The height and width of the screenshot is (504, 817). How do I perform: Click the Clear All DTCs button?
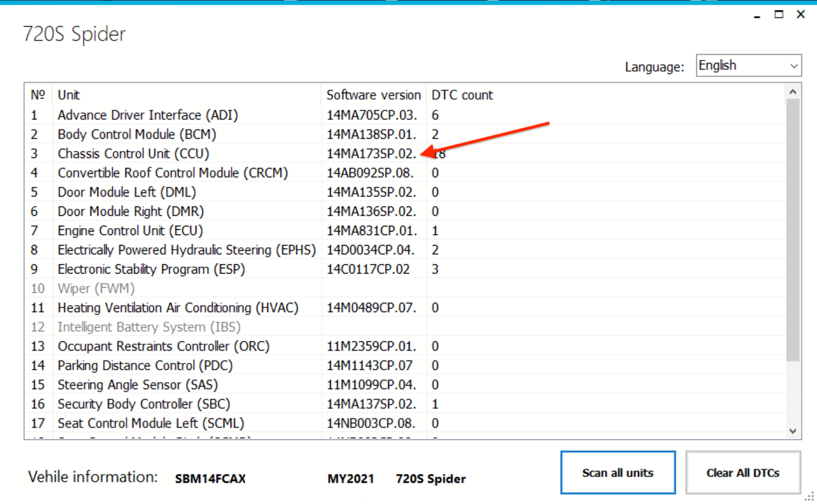[742, 473]
